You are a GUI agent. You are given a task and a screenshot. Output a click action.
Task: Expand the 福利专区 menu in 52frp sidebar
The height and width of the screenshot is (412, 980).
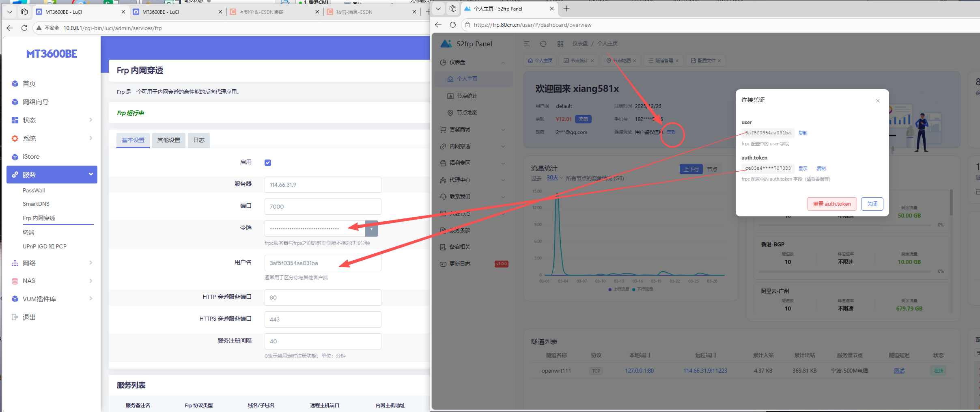[474, 163]
